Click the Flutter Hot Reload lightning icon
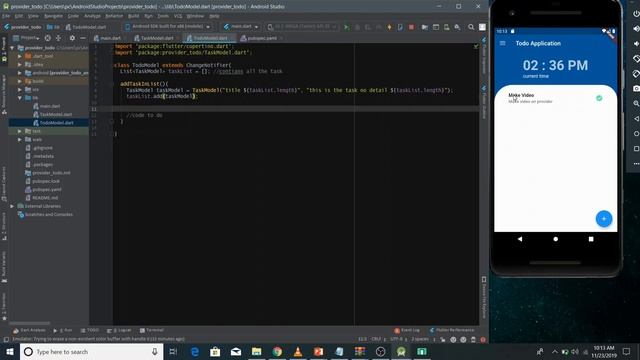This screenshot has width=640, height=360. [x=389, y=27]
